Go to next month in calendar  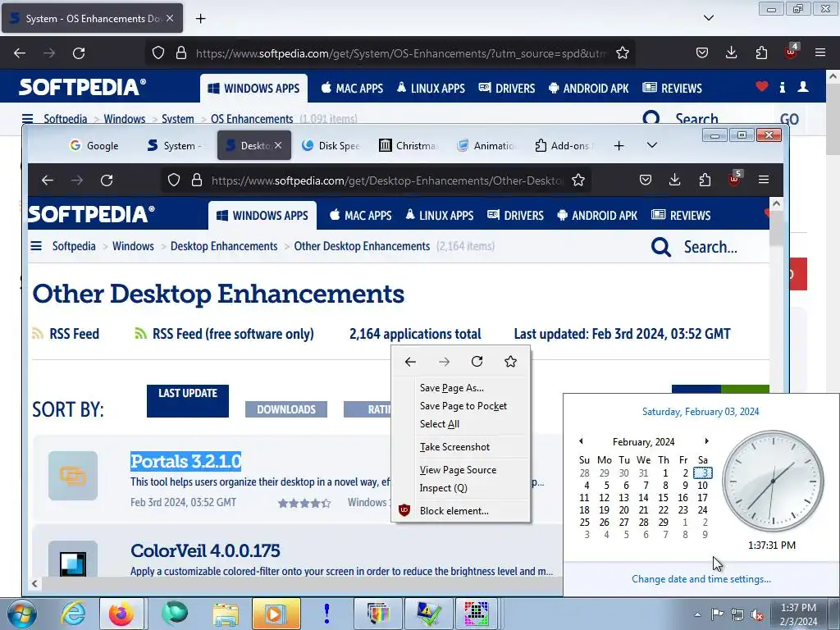[706, 441]
